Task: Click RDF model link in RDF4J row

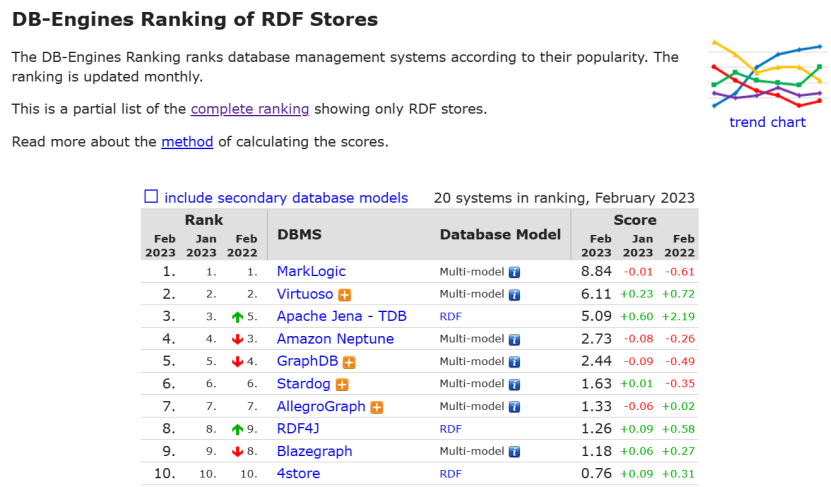Action: [450, 429]
